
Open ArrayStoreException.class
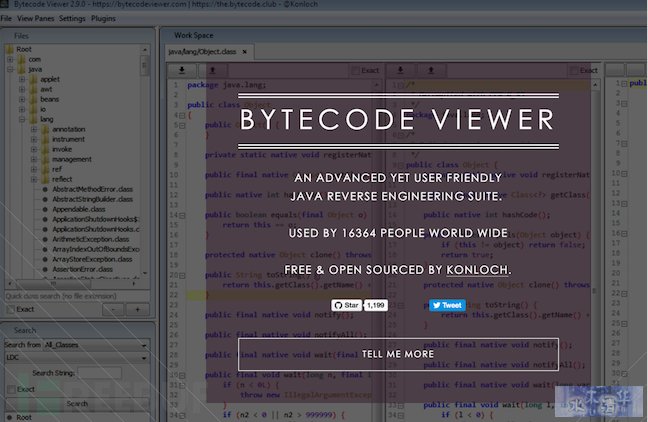[92, 260]
